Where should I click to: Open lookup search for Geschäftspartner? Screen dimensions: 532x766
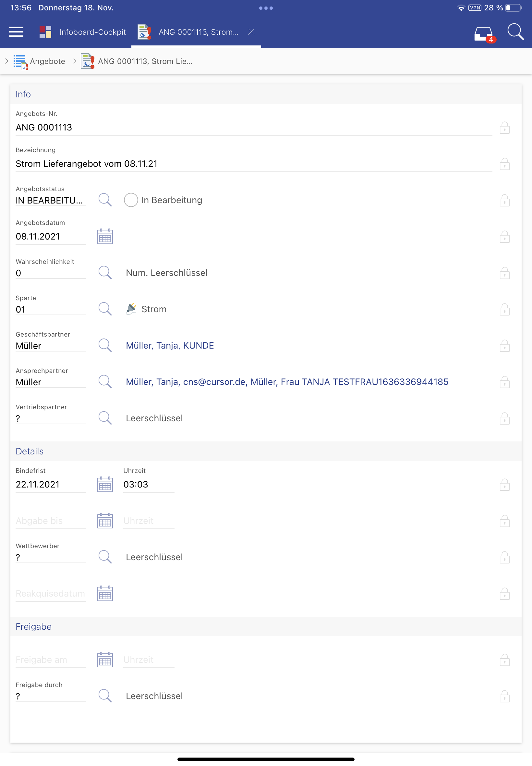105,345
